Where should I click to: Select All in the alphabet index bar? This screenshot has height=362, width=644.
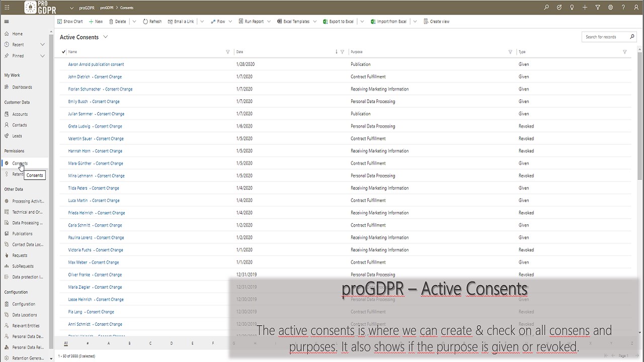[x=66, y=343]
